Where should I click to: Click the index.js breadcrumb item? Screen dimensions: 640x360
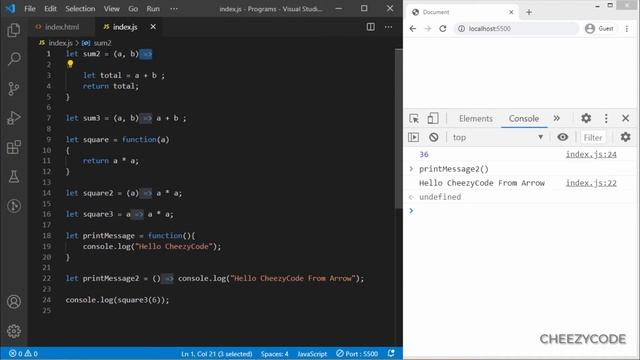tap(56, 43)
